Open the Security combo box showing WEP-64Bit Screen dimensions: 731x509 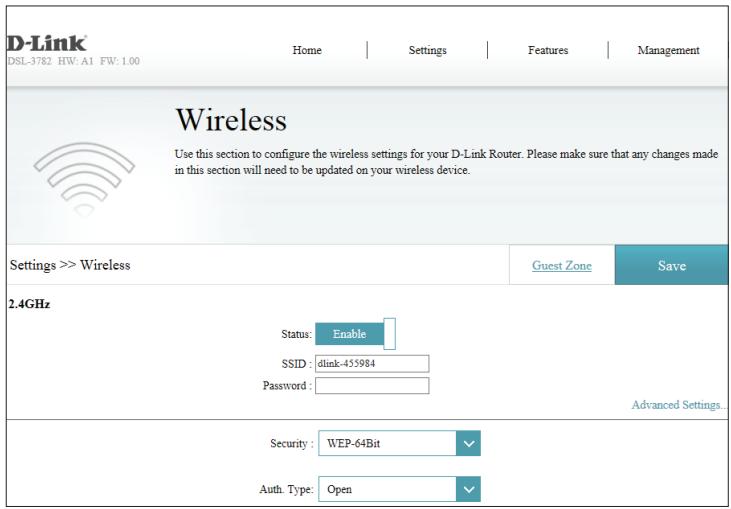point(386,442)
